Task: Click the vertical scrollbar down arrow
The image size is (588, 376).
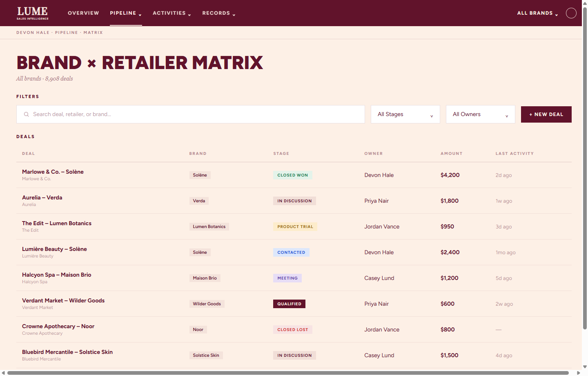Action: 585,367
